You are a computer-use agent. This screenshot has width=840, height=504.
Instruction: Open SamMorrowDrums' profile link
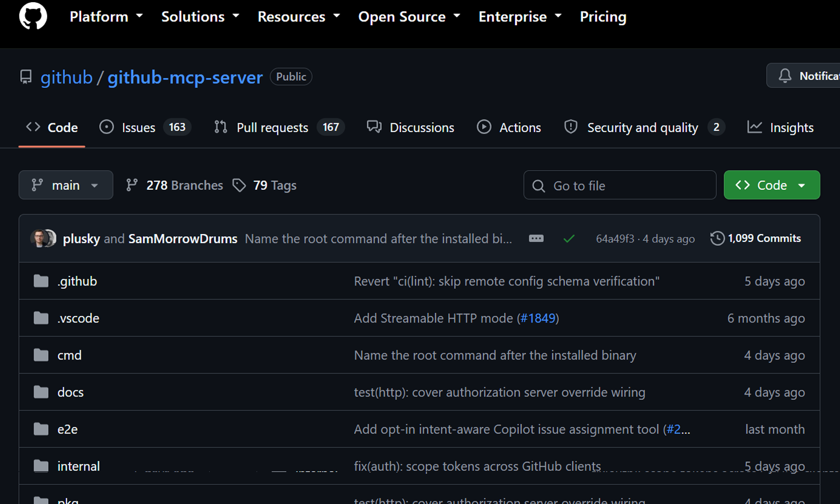pos(183,239)
